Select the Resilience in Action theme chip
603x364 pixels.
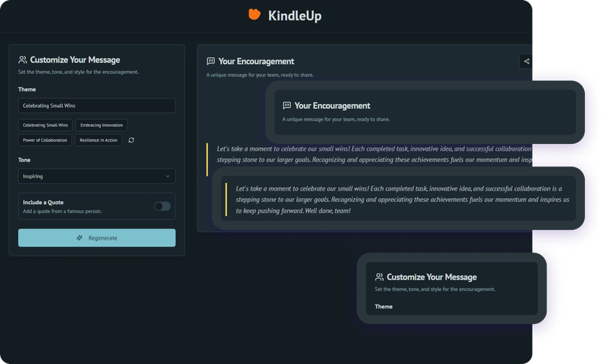click(99, 140)
